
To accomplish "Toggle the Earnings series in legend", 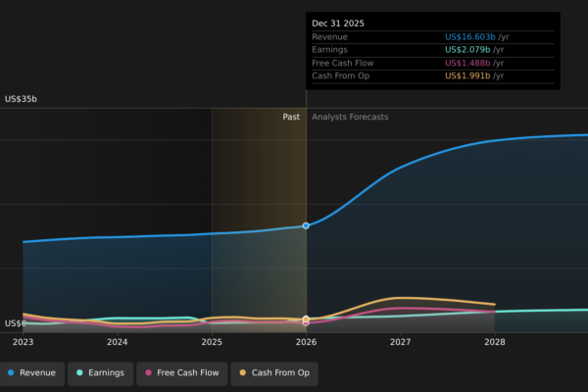I will (x=100, y=372).
